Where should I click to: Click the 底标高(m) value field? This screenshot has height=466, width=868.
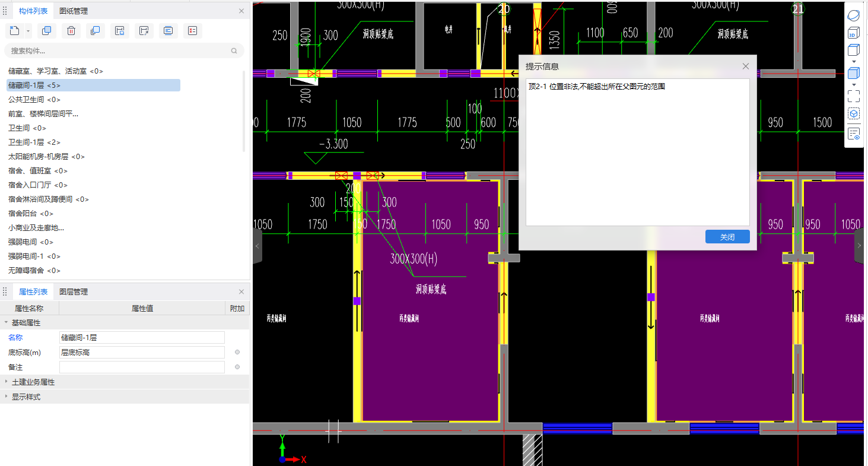coord(142,352)
